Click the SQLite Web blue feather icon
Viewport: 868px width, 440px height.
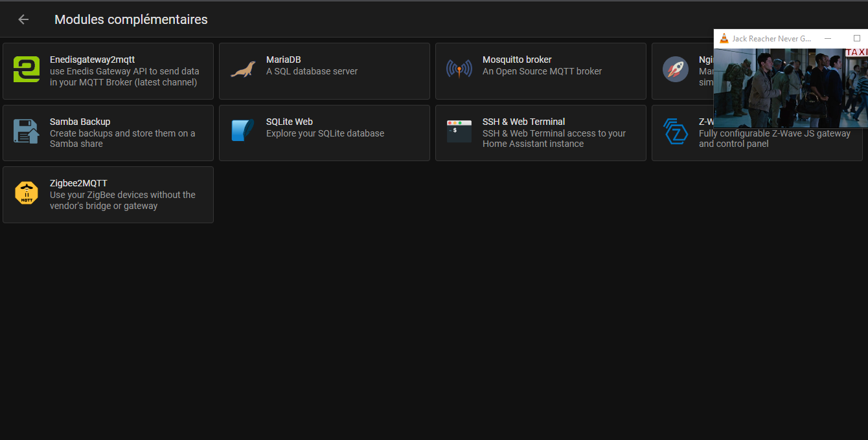click(x=243, y=131)
